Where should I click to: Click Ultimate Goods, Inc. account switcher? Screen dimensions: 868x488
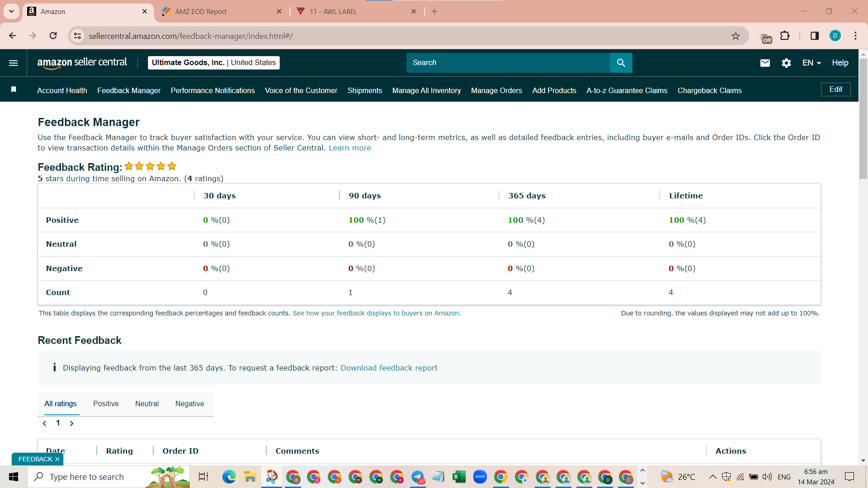213,62
